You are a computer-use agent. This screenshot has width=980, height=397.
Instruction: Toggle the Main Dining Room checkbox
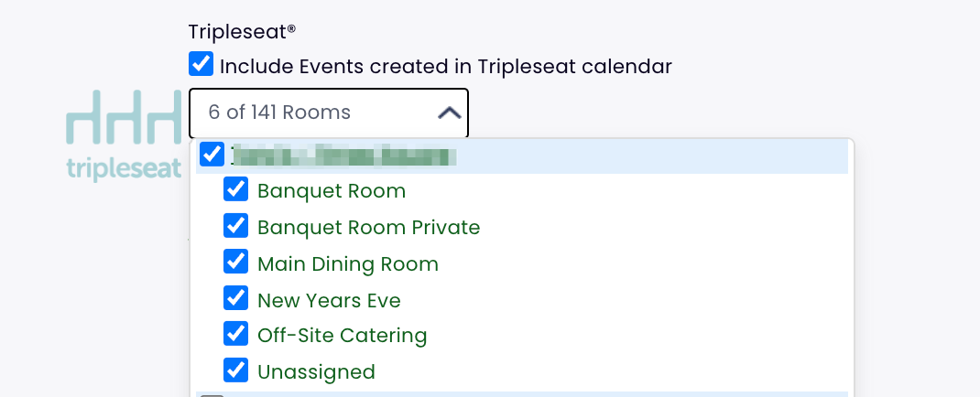236,262
